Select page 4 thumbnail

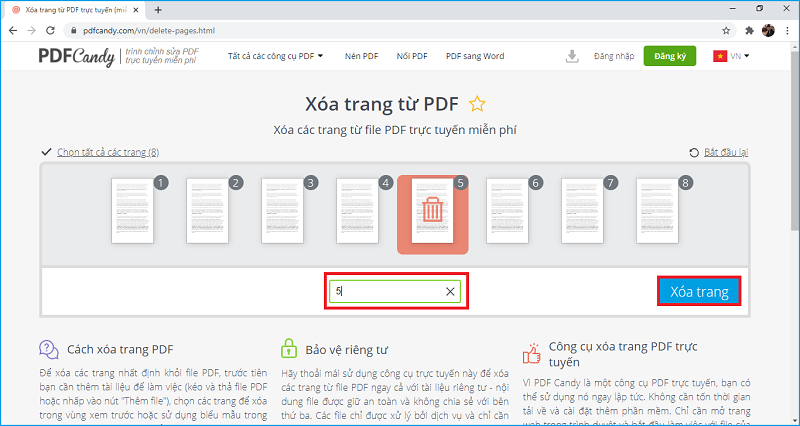358,210
